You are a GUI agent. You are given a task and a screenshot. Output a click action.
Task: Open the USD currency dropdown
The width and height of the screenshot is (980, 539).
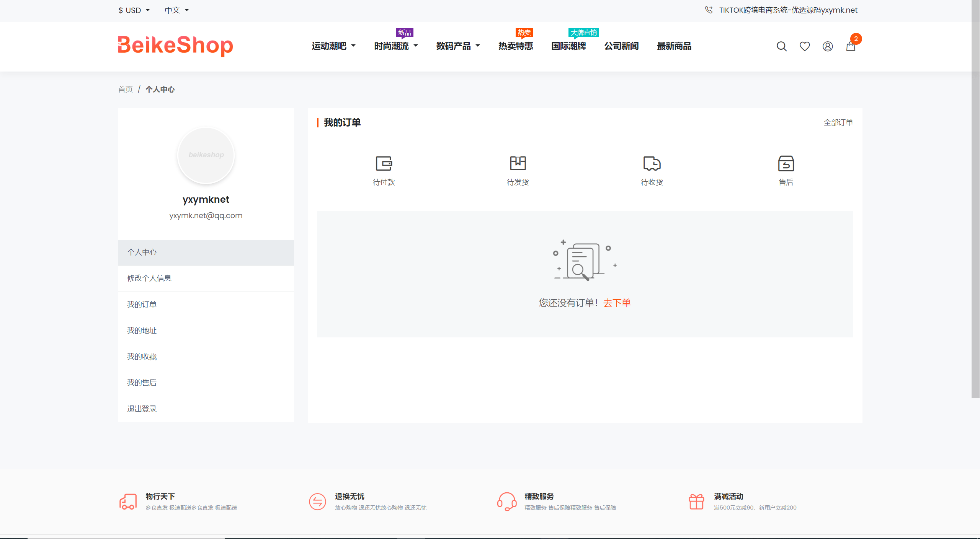(x=134, y=10)
